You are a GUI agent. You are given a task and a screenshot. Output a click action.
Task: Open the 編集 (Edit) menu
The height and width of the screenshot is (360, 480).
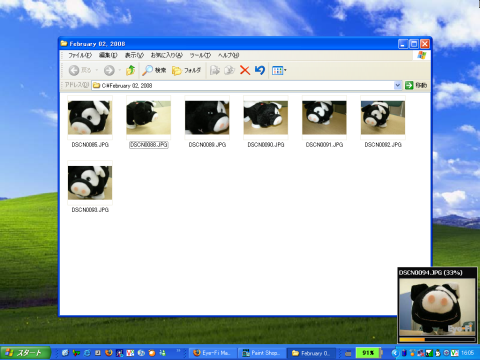pos(108,55)
